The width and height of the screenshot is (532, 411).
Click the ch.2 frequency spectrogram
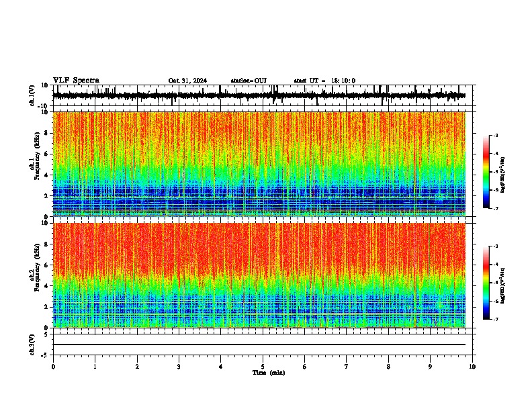tap(259, 275)
